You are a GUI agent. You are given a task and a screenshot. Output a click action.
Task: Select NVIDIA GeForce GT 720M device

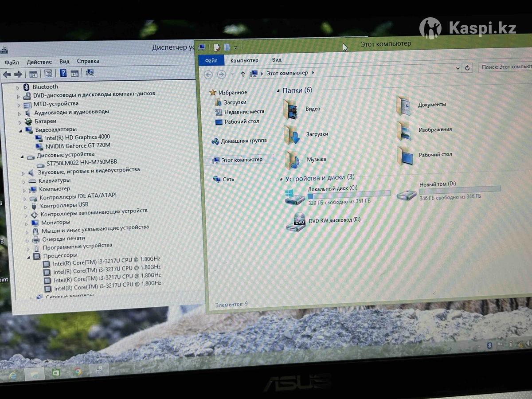[78, 146]
